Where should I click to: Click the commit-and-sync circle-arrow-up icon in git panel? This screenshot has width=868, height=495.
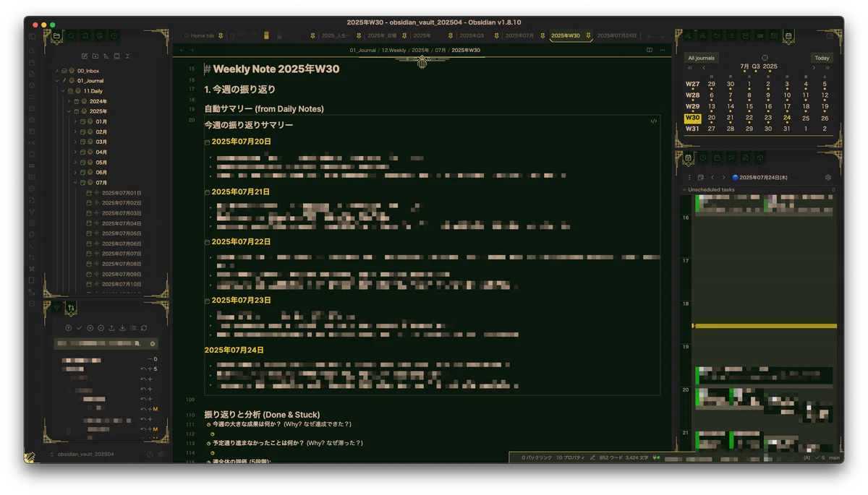[69, 328]
